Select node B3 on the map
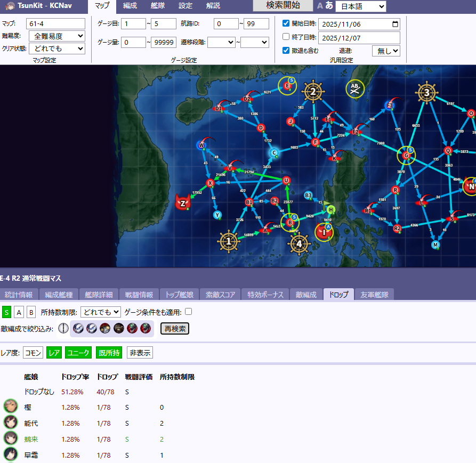 308,196
